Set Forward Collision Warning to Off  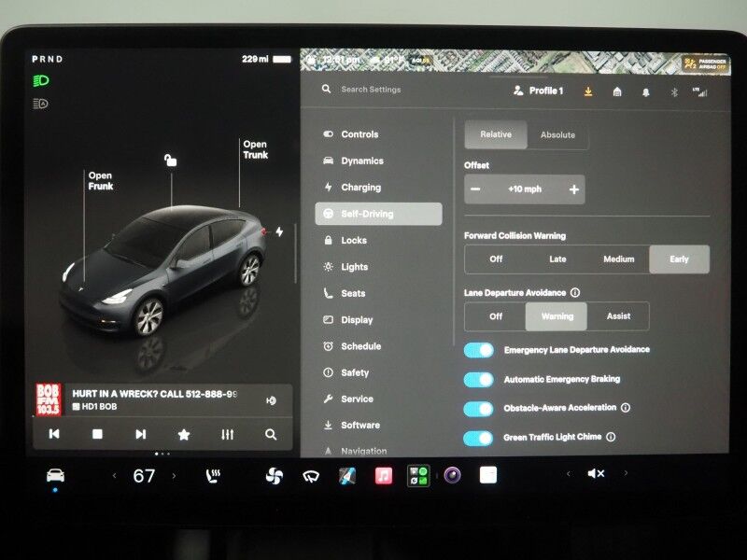tap(496, 259)
